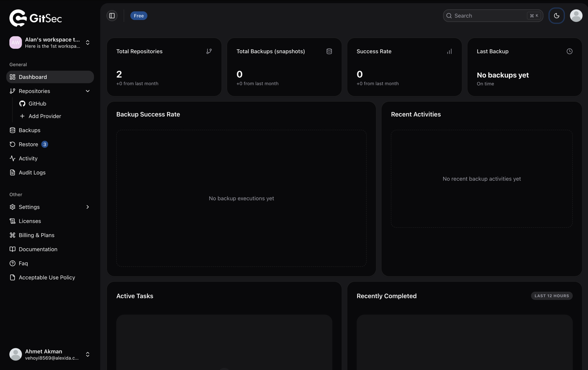Open Billing & Plans
Image resolution: width=588 pixels, height=370 pixels.
pos(36,235)
